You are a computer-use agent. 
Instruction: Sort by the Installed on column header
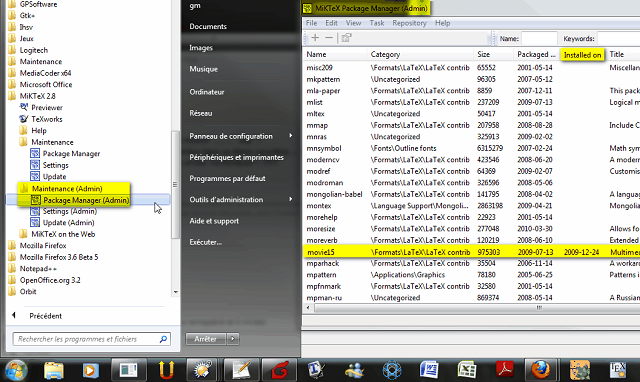click(582, 55)
